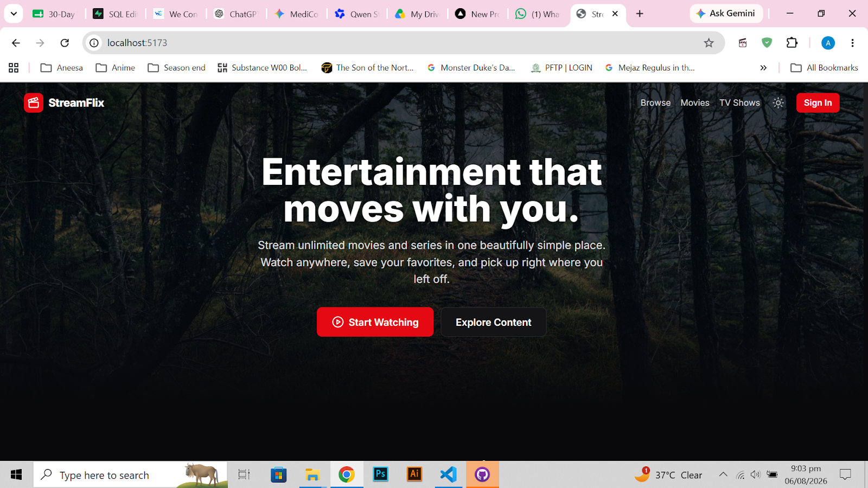Click the site information icon in address bar

[94, 43]
